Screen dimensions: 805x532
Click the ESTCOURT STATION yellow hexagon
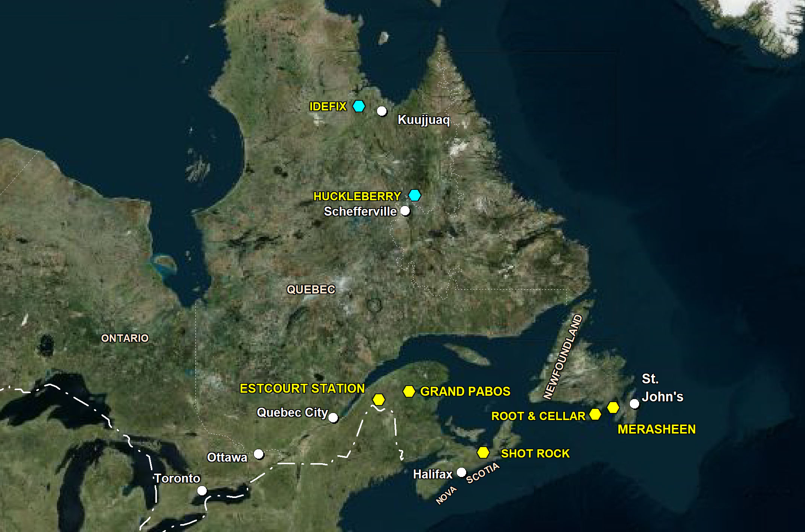pos(379,399)
